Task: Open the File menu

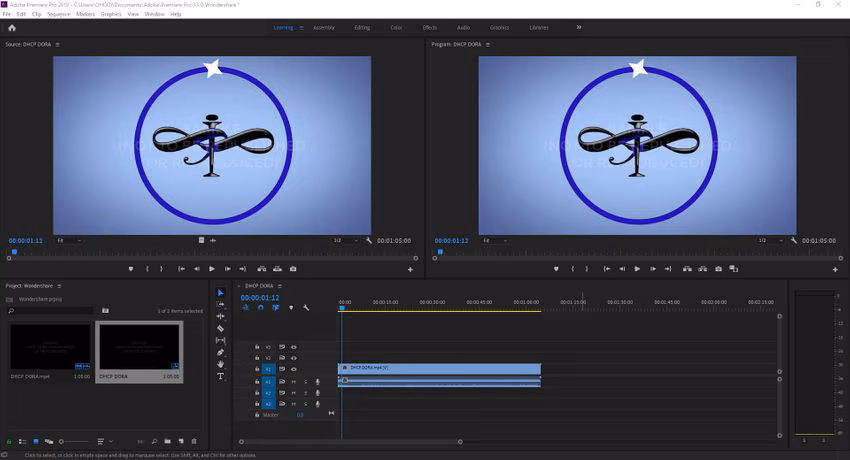Action: pos(7,14)
